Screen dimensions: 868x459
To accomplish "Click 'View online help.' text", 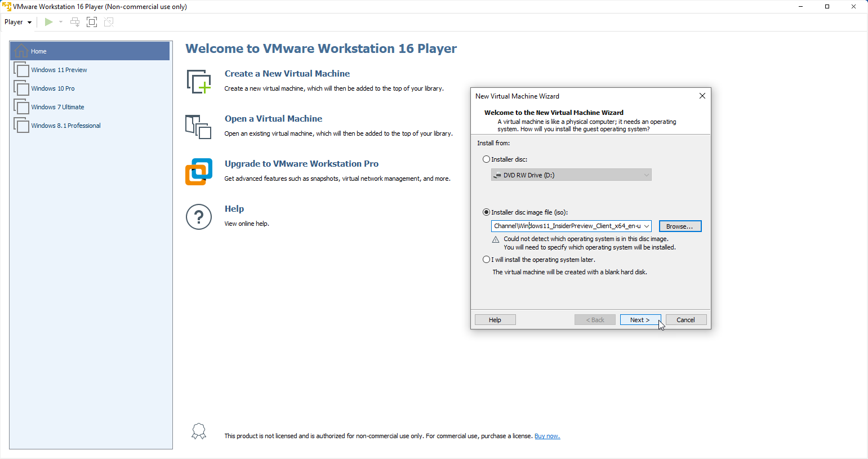I will [247, 224].
